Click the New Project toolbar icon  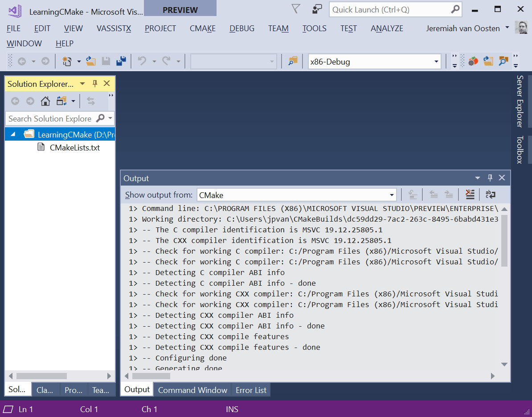click(x=67, y=61)
